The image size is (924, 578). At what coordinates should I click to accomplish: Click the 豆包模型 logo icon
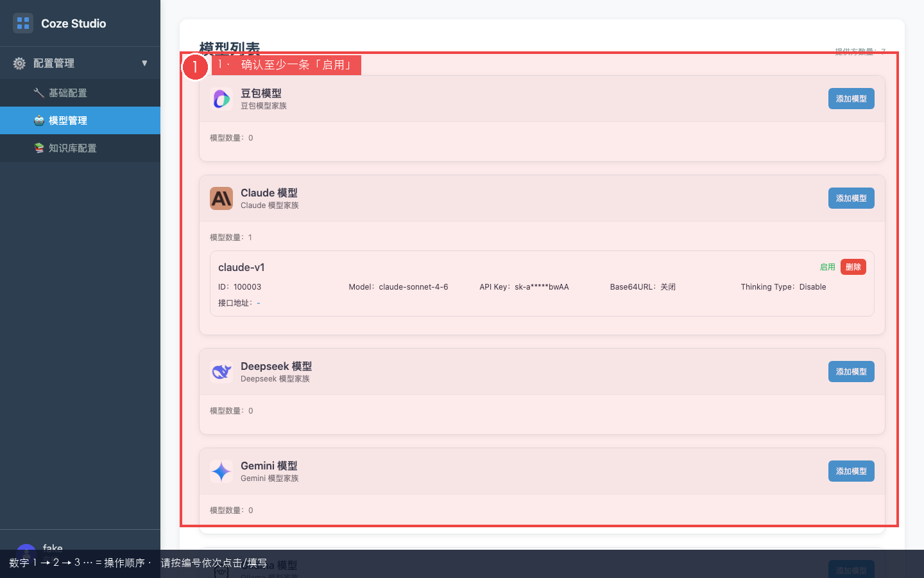[x=221, y=99]
